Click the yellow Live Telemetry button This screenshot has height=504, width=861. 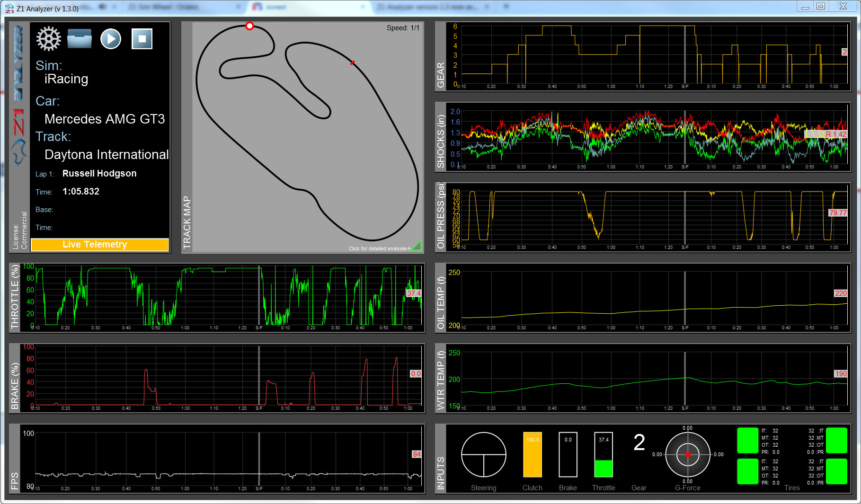coord(100,244)
